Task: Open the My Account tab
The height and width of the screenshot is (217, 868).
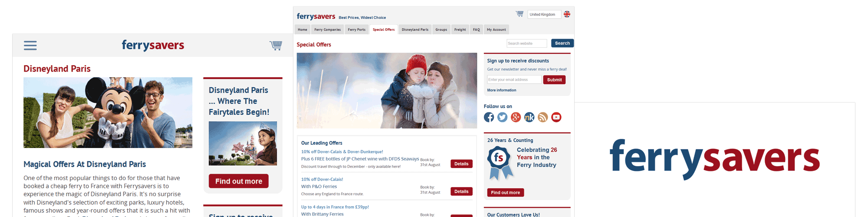Action: [496, 30]
